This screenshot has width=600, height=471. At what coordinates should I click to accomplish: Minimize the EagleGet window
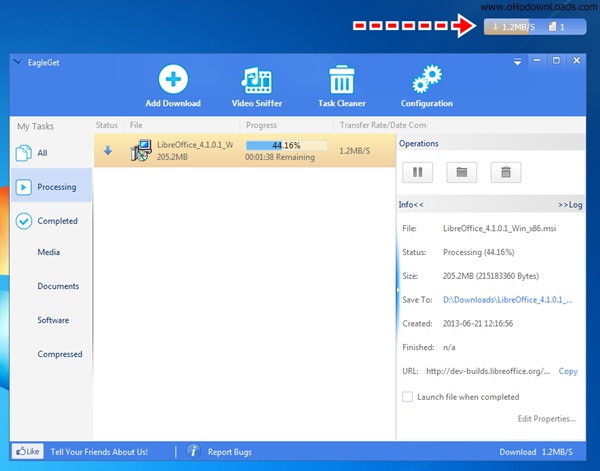click(536, 60)
